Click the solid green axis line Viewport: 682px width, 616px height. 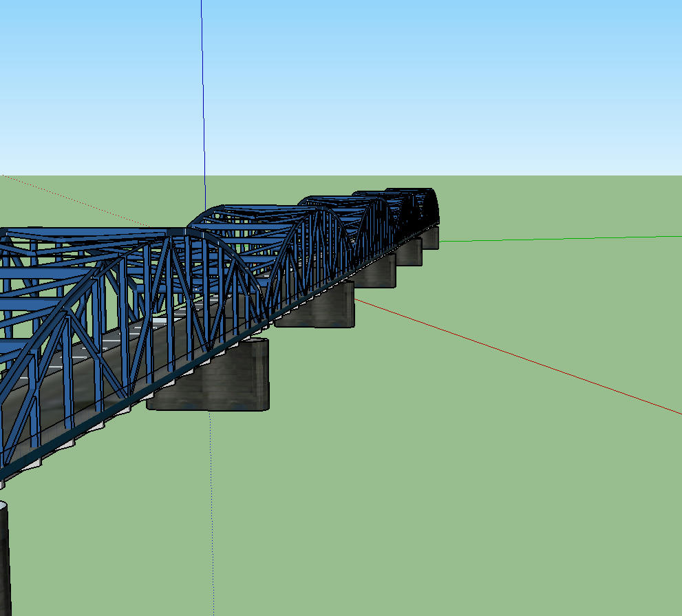coord(560,238)
